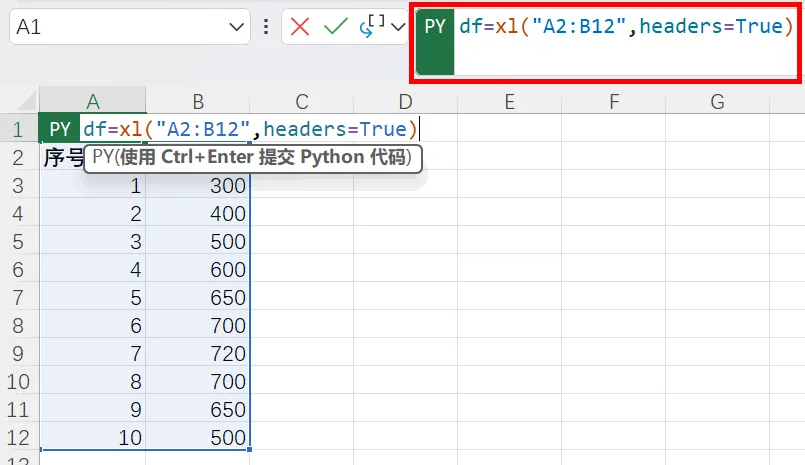The height and width of the screenshot is (465, 805).
Task: Click the Select All corner triangle
Action: point(27,100)
